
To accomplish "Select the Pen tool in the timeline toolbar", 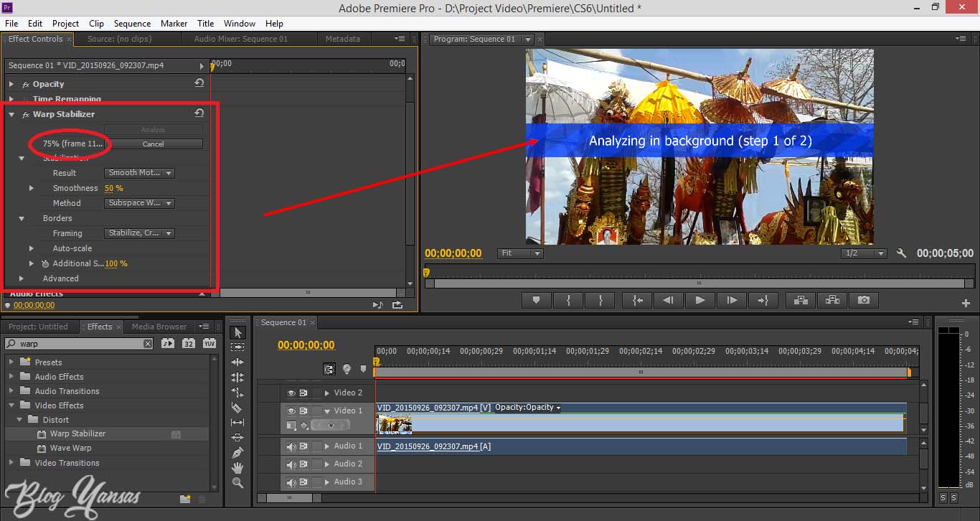I will pos(237,451).
